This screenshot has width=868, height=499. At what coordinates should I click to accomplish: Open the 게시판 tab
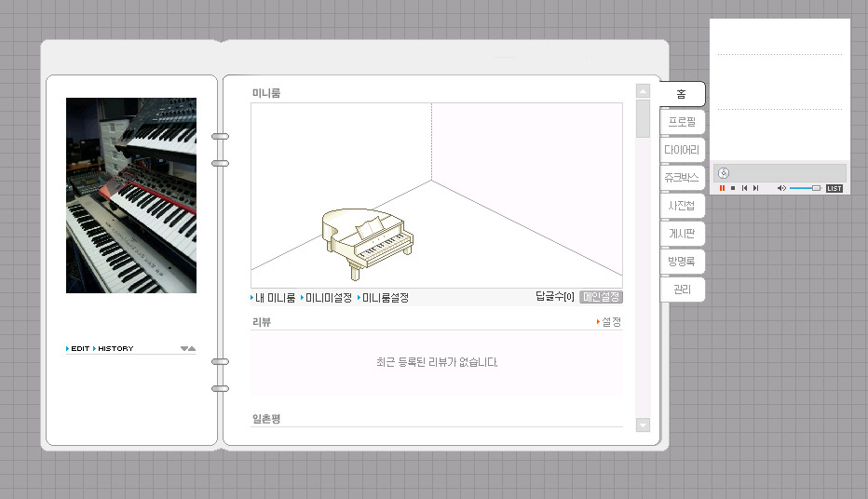pos(682,234)
